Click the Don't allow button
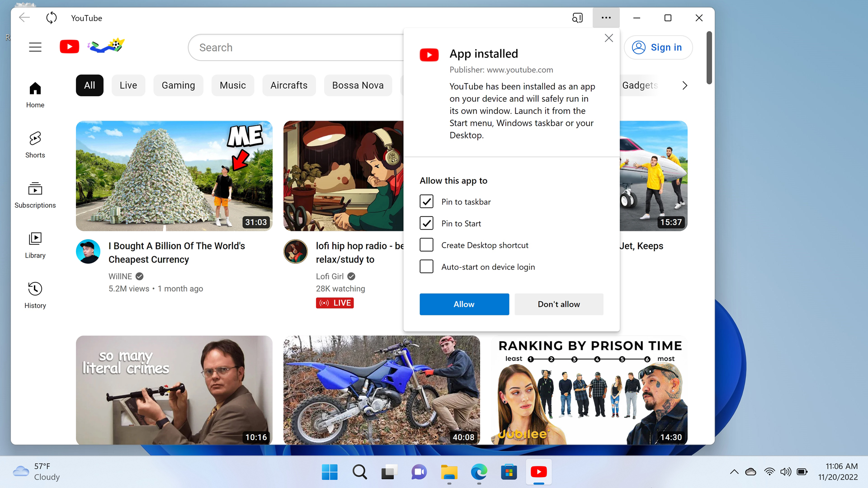 click(559, 304)
